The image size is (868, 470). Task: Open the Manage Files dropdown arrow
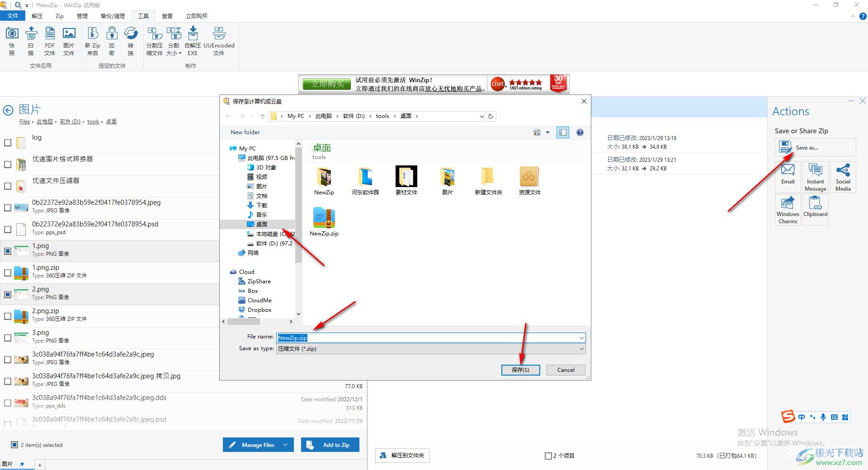(285, 445)
